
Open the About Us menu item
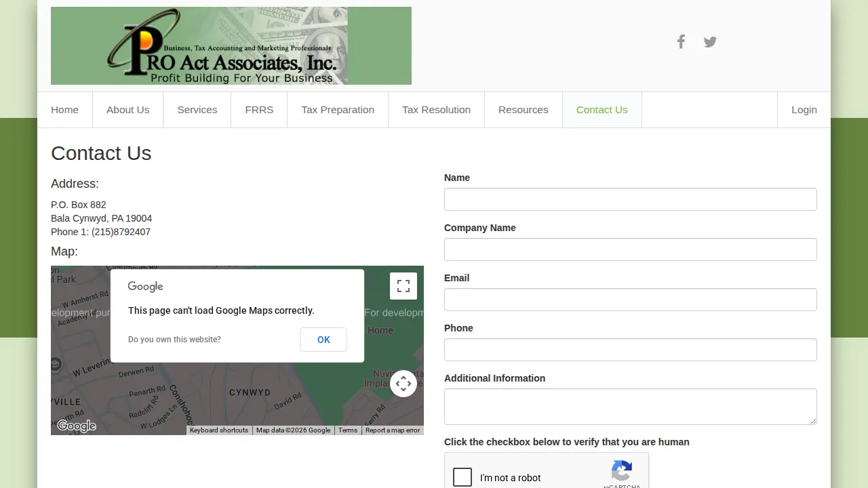pyautogui.click(x=128, y=110)
